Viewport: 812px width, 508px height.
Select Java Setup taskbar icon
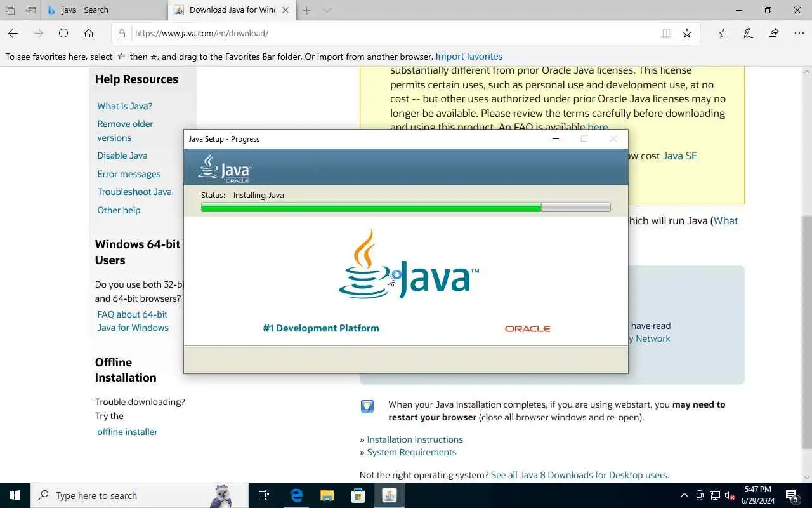(389, 495)
